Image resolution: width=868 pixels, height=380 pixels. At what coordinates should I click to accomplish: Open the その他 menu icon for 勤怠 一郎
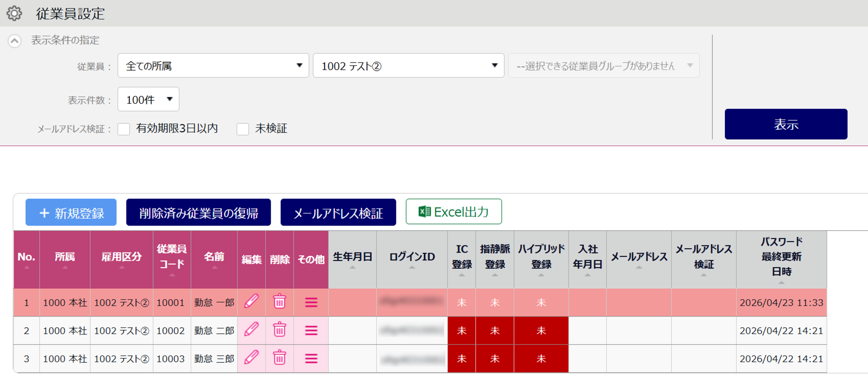(311, 302)
